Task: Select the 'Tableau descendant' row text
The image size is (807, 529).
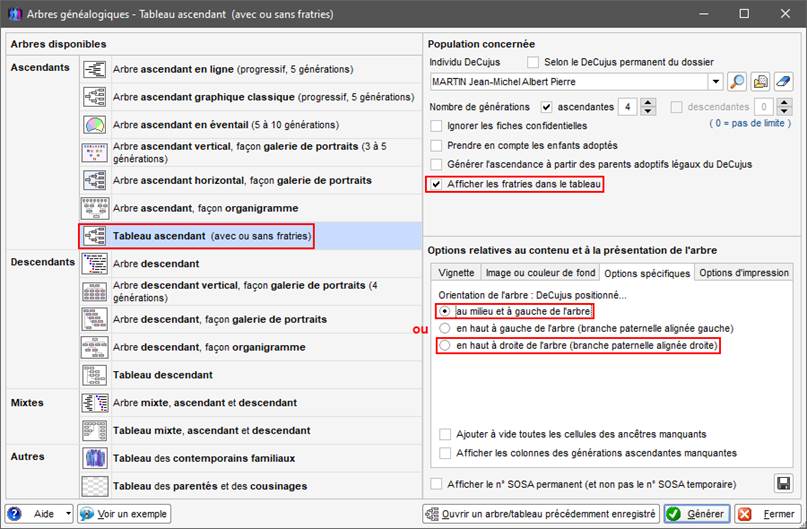Action: pyautogui.click(x=163, y=375)
